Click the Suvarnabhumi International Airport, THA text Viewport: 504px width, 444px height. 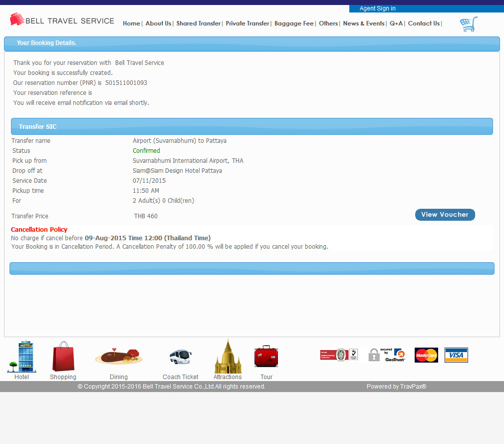coord(188,160)
